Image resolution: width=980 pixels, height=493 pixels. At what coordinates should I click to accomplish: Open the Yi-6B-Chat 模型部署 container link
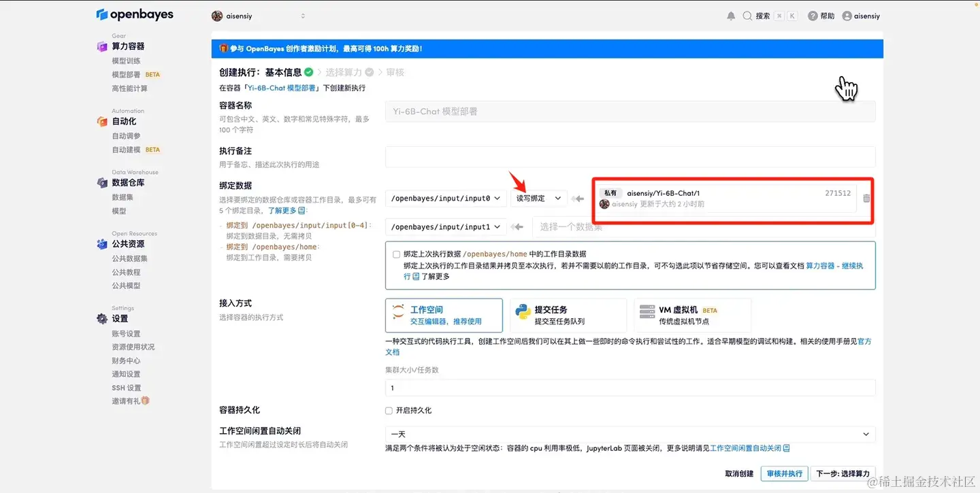[x=282, y=88]
